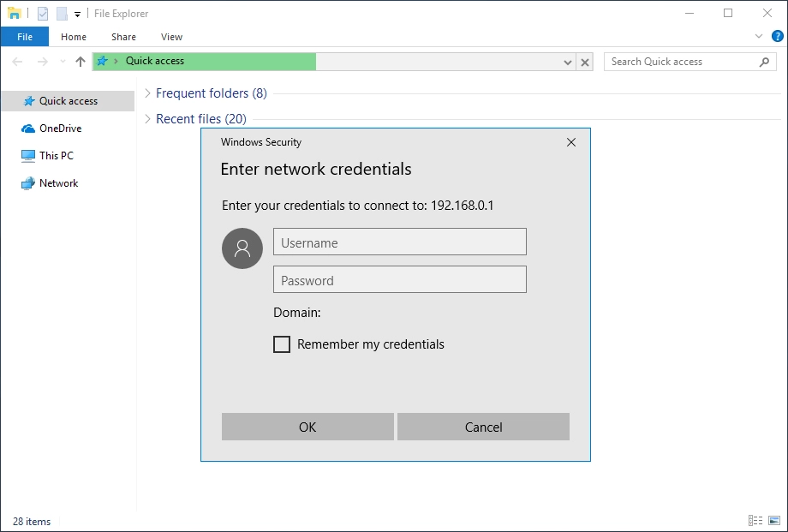Switch to Large icons view in status bar

pyautogui.click(x=774, y=521)
